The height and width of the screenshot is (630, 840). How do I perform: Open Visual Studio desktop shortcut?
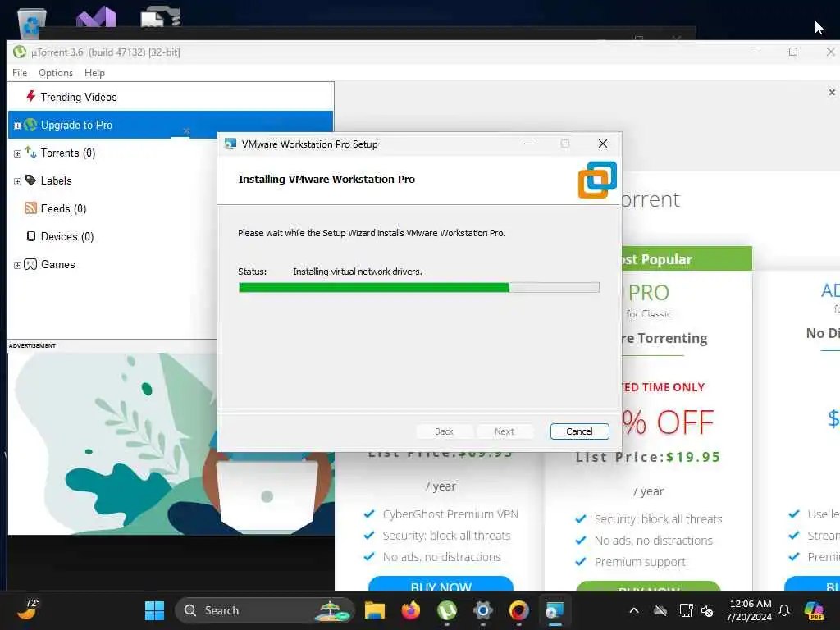[97, 19]
